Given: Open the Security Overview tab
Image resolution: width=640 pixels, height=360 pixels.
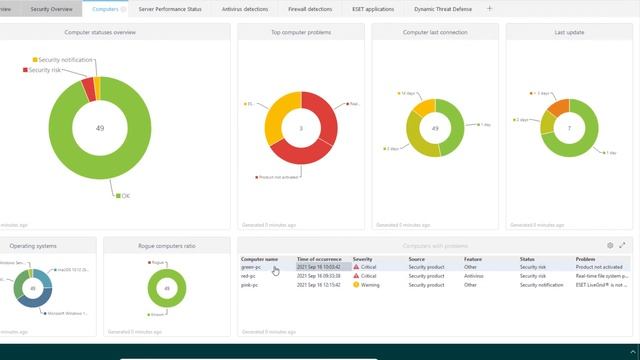Looking at the screenshot, I should (x=51, y=9).
